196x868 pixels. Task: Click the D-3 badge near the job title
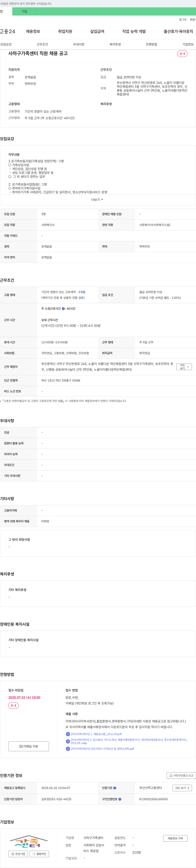182,53
